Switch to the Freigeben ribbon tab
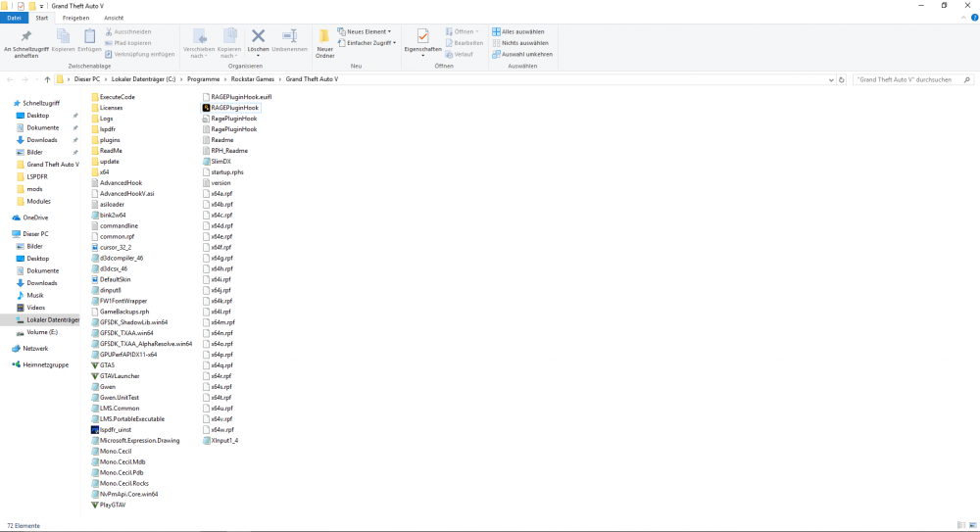 (x=75, y=19)
